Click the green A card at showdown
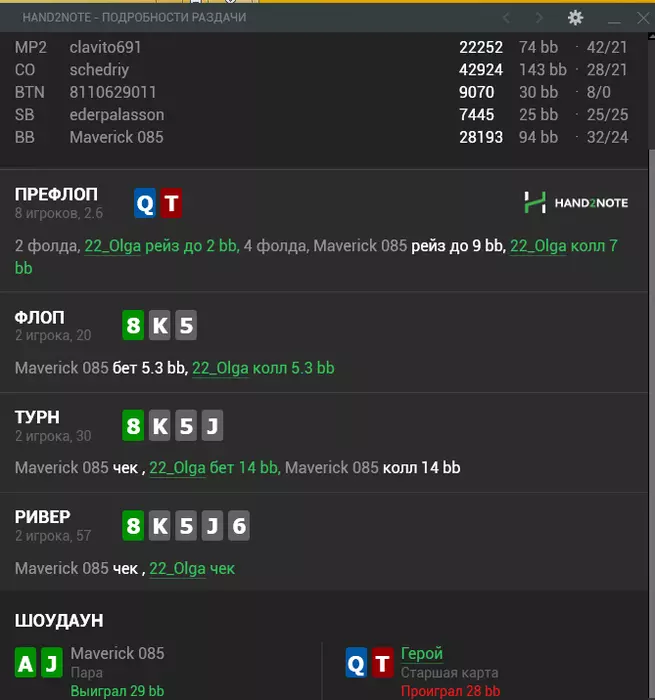Screen dimensions: 655x700 click(25, 663)
